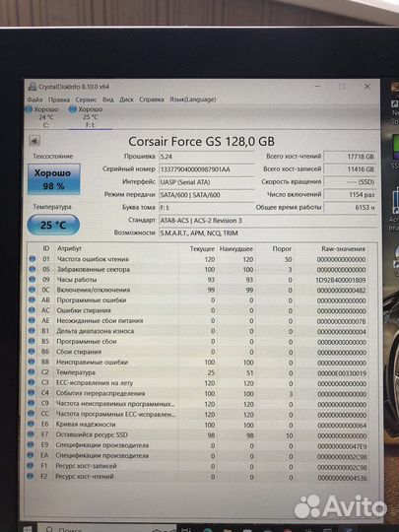Screen dimensions: 399x532
Task: Click status dot of B1 Дельта диапазона износа
Action: coord(32,330)
